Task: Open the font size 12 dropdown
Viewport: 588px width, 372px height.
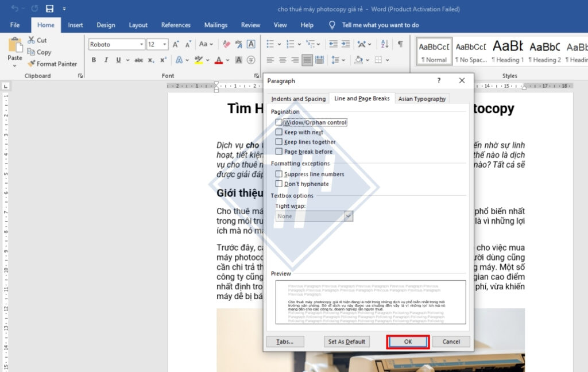Action: [x=165, y=44]
